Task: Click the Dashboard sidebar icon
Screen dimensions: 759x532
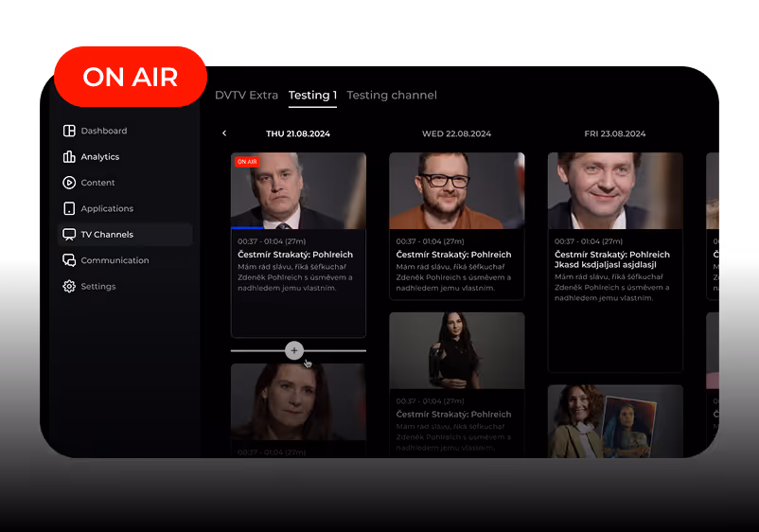Action: pos(69,131)
